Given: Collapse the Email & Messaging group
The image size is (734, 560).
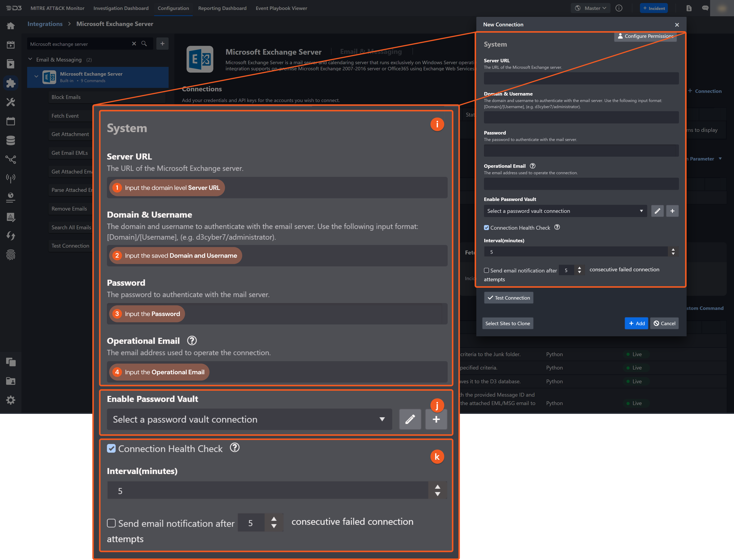Looking at the screenshot, I should coord(30,59).
